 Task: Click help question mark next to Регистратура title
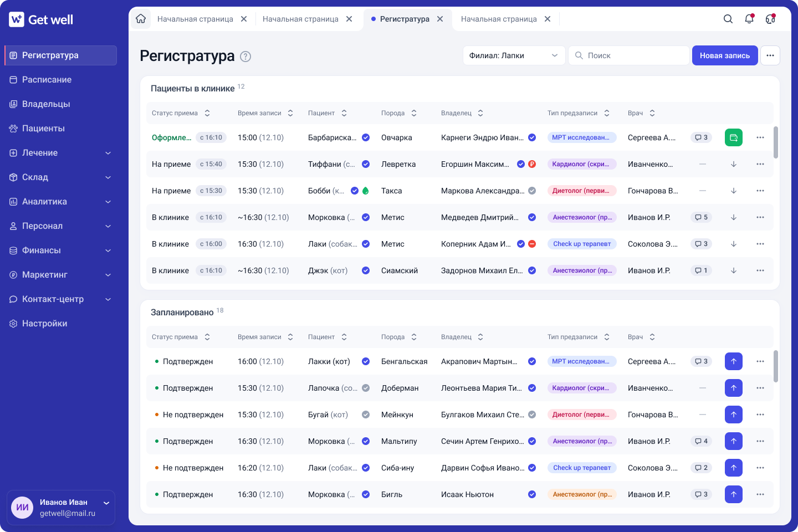coord(245,57)
